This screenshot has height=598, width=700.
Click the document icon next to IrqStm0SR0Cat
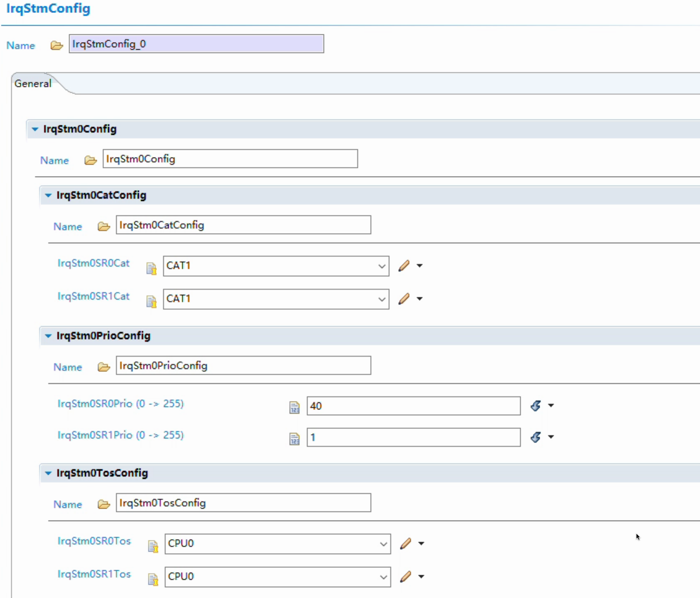coord(152,268)
